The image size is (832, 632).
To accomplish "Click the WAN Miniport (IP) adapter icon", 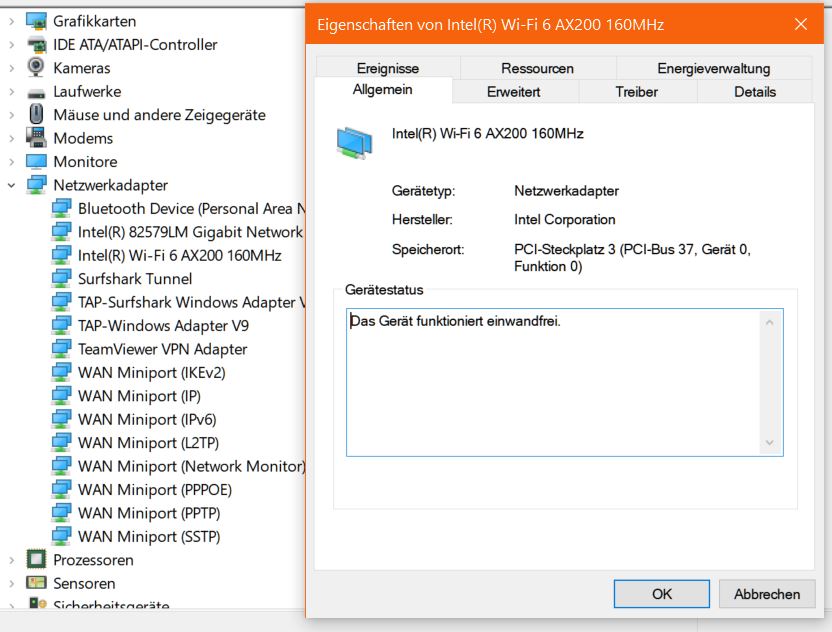I will coord(62,395).
